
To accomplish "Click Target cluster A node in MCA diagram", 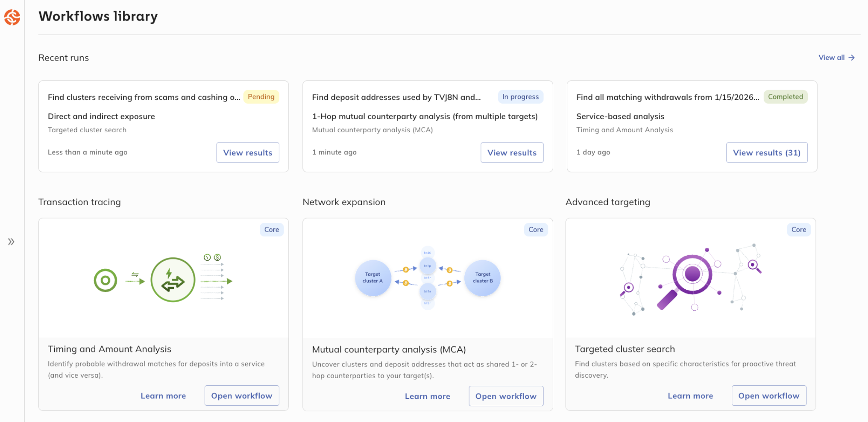I will (x=372, y=278).
